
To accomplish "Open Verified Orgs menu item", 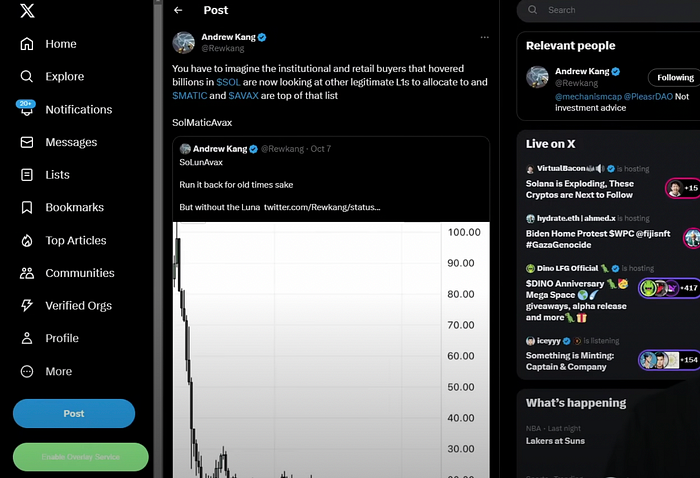I will 78,306.
